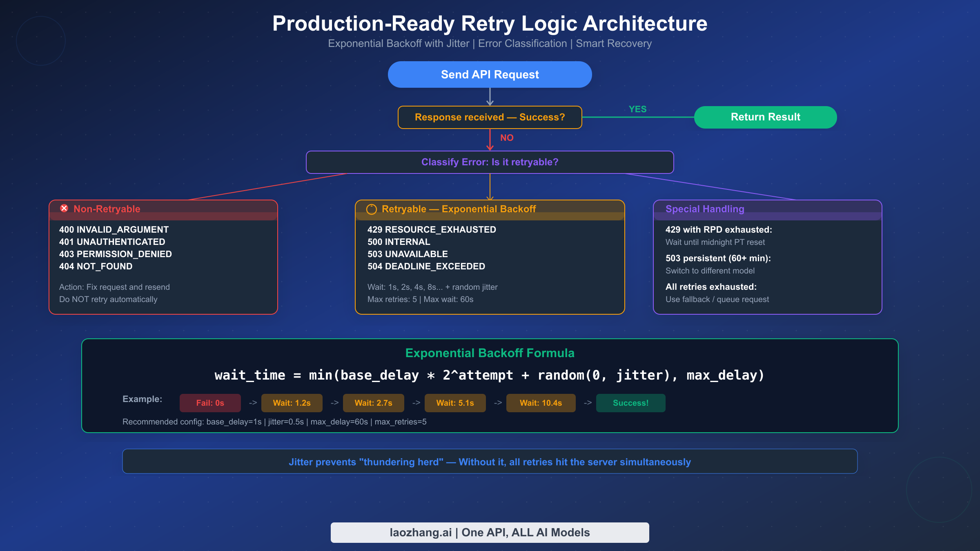Select the Wait: 10.4s step chip
Screen dimensions: 980x551
point(541,403)
